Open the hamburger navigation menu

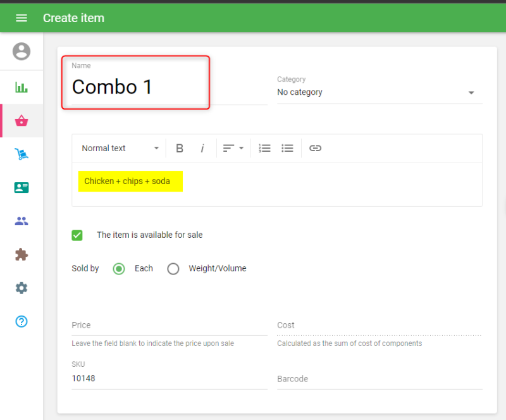tap(22, 18)
